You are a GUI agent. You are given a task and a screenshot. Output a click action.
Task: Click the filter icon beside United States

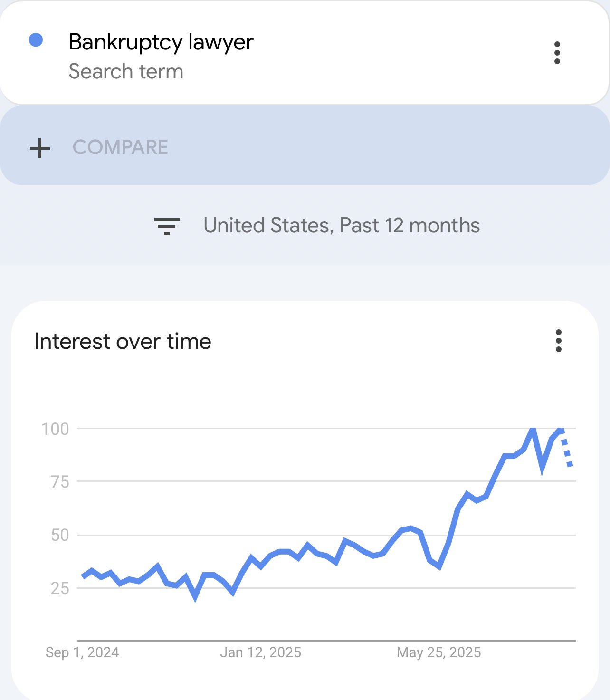coord(167,226)
